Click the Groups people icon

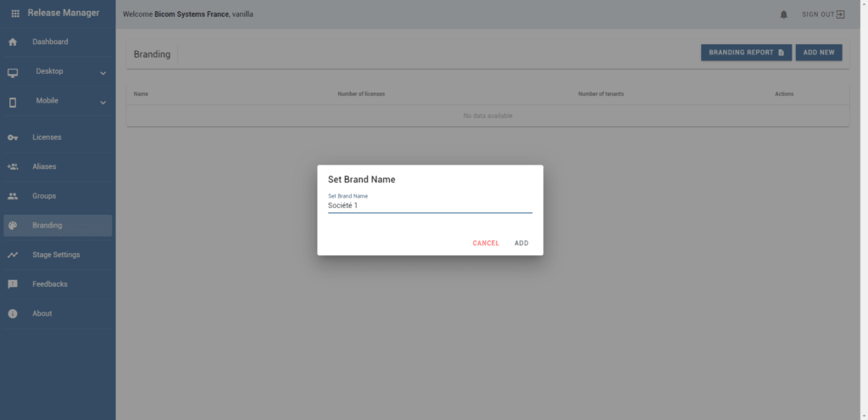click(x=13, y=196)
